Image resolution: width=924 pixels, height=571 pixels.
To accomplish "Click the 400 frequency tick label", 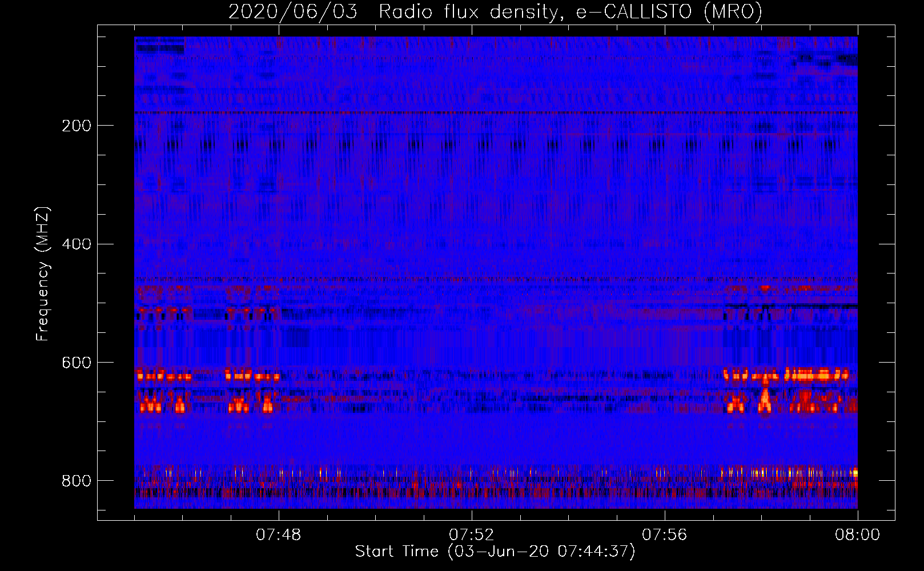I will coord(76,244).
